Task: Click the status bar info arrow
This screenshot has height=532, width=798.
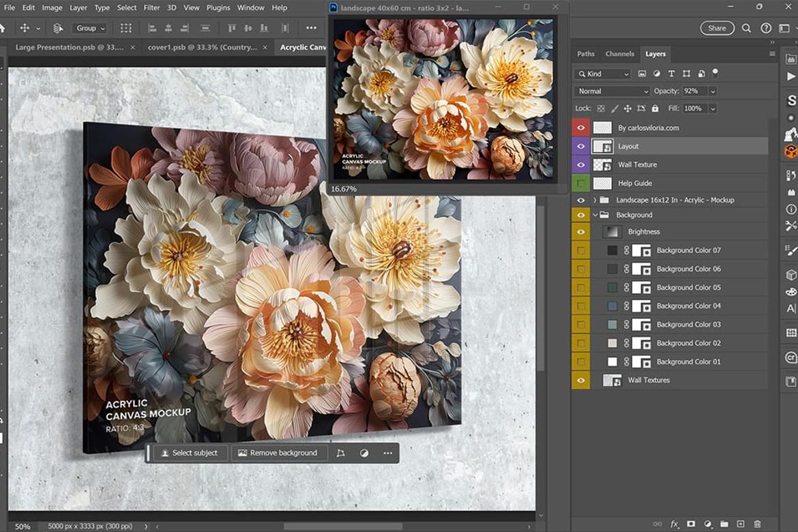Action: (x=146, y=527)
